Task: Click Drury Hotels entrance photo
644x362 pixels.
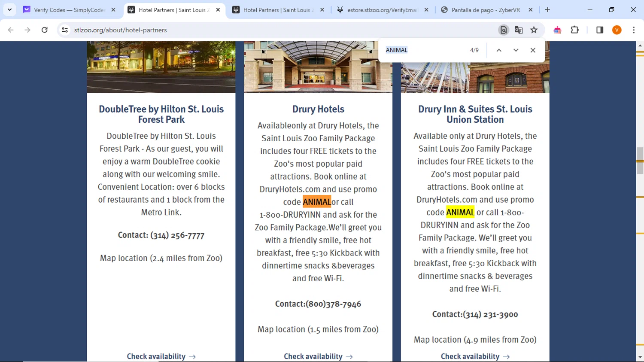Action: [318, 67]
